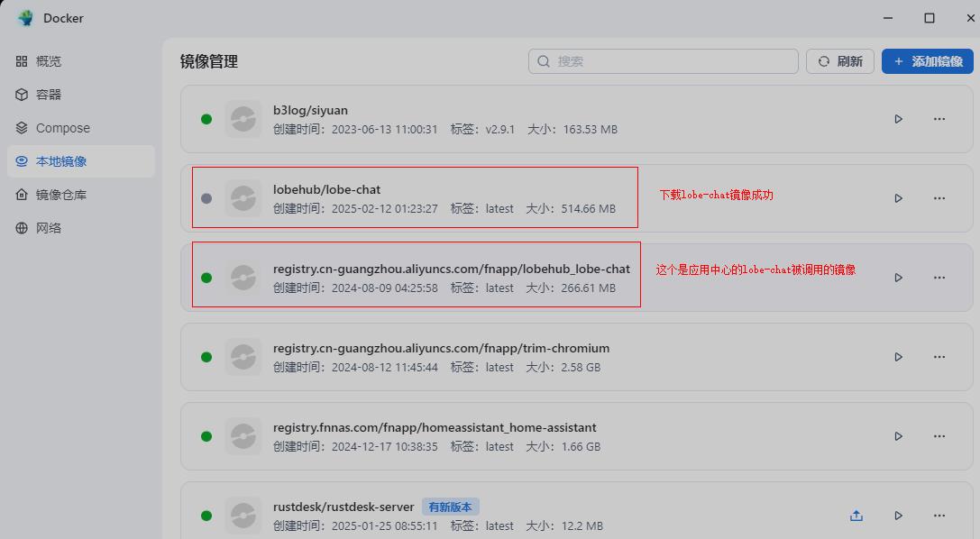Select registry.fnnas.com/fnapp/homeassistant_home-assistant name
The image size is (980, 539).
(x=435, y=427)
